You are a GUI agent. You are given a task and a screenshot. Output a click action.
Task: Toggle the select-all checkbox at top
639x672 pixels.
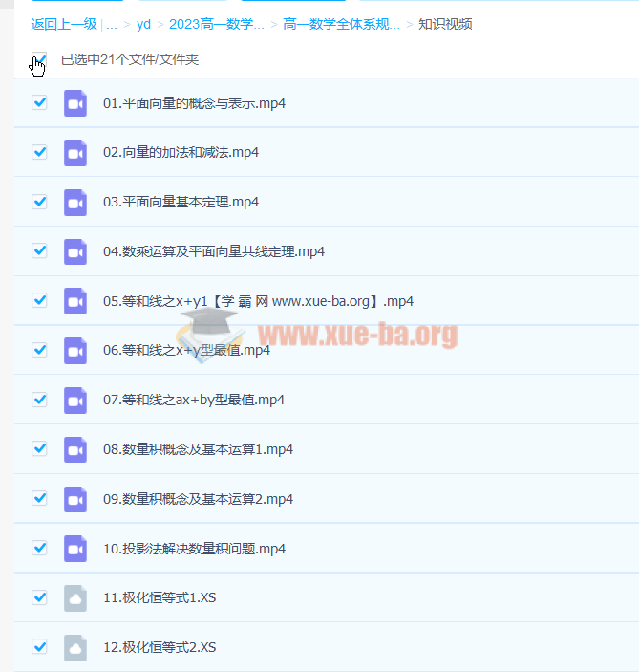point(39,59)
